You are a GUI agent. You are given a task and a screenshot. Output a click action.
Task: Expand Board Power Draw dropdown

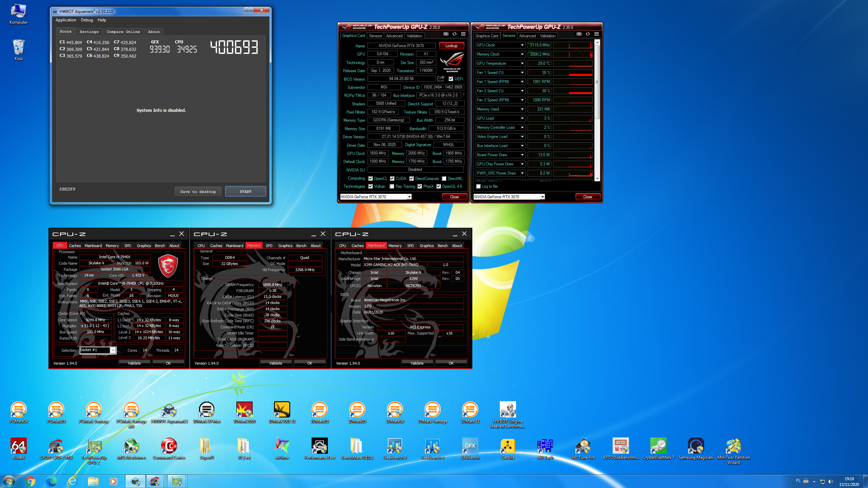coord(522,155)
